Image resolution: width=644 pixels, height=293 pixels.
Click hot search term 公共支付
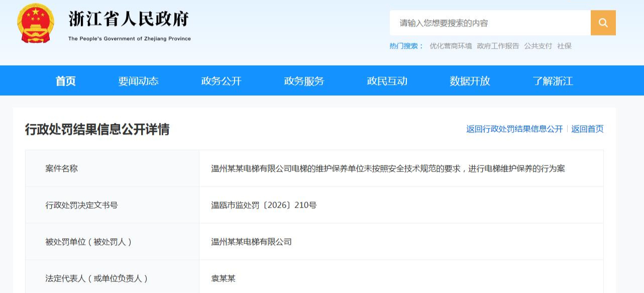(538, 46)
